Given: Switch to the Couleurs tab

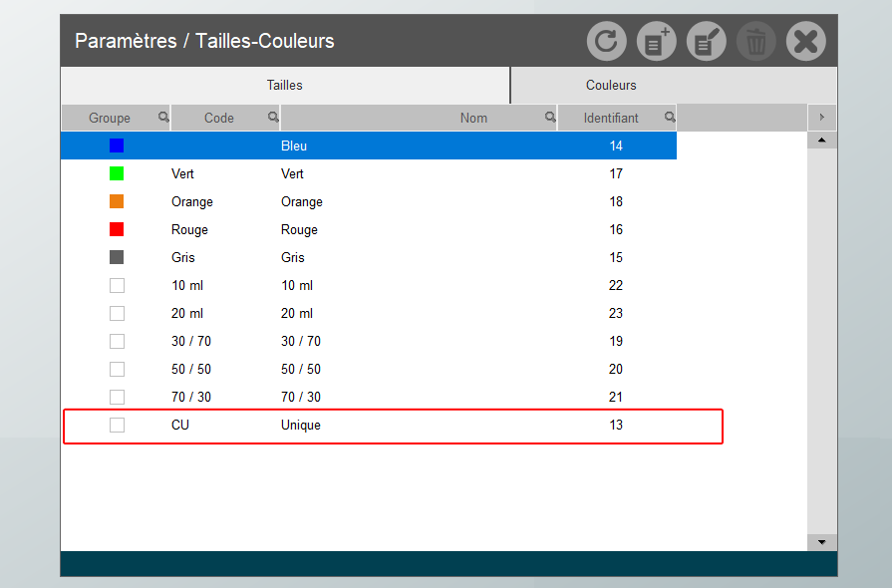Looking at the screenshot, I should tap(674, 86).
